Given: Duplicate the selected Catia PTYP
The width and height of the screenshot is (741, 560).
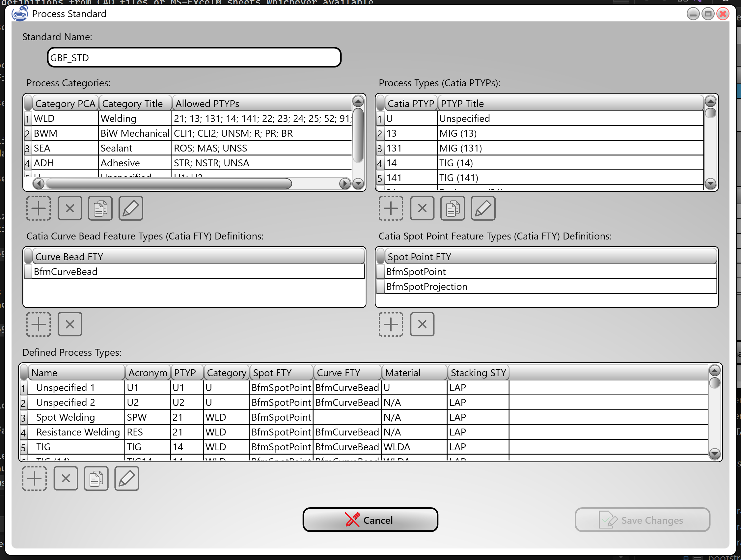Looking at the screenshot, I should [453, 208].
